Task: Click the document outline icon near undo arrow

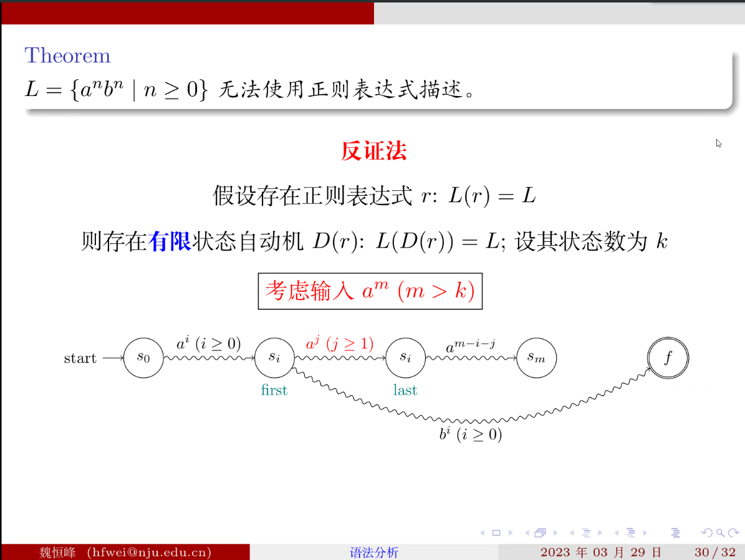Action: click(x=676, y=532)
